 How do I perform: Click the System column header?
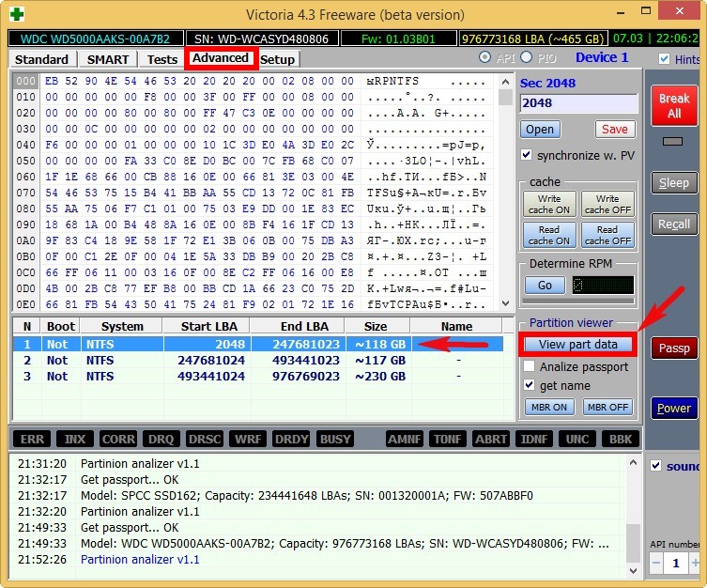122,326
